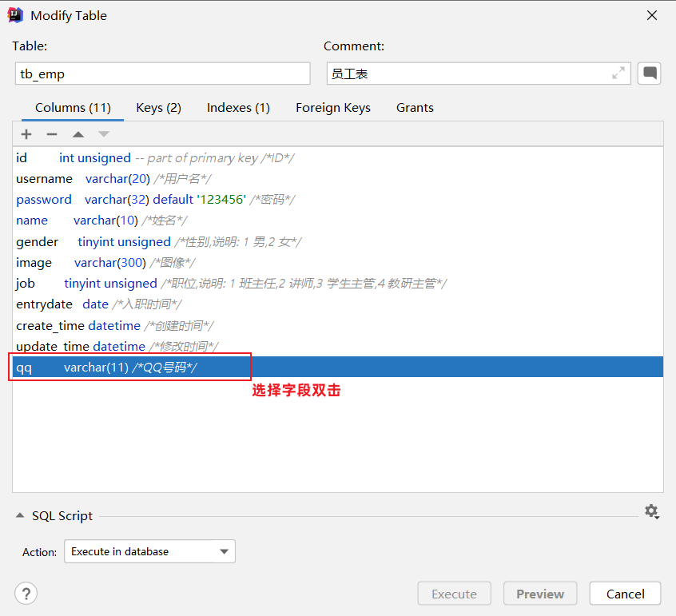Click the add column plus icon
This screenshot has height=616, width=676.
coord(26,134)
